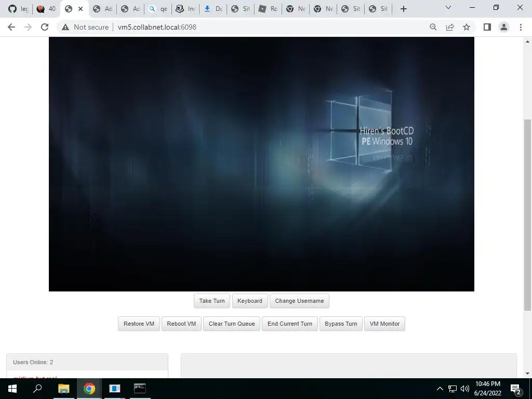
Task: Click the Not secure warning icon
Action: [x=65, y=27]
